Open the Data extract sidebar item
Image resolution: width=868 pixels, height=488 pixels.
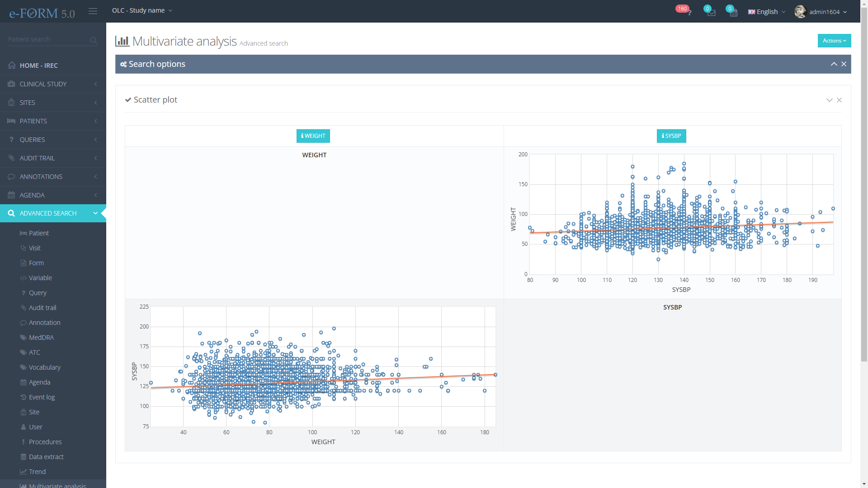pos(46,457)
